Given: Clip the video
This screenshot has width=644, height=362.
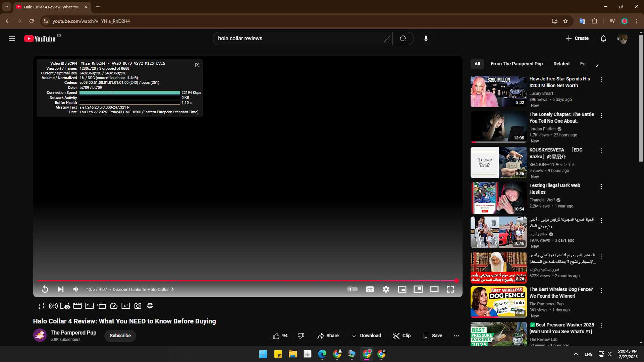Looking at the screenshot, I should point(402,336).
